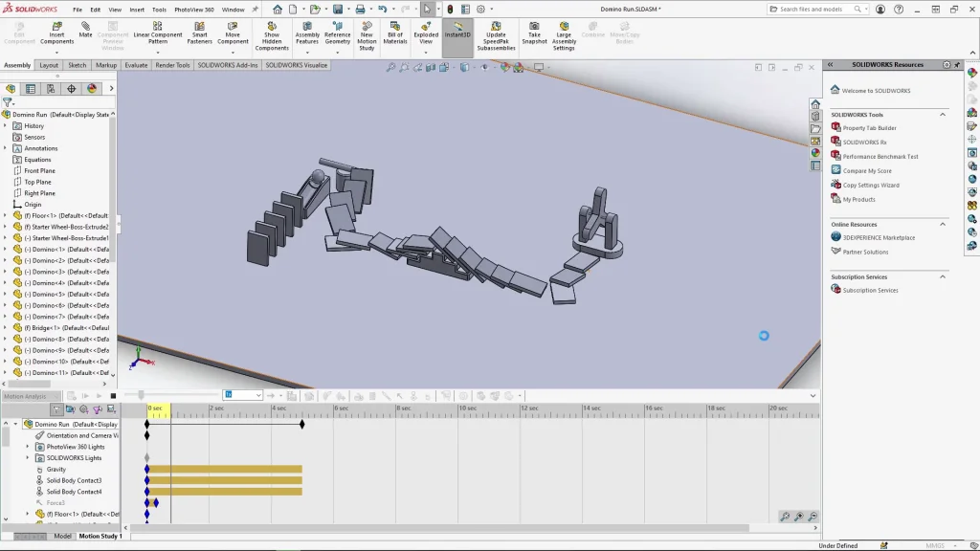Screen dimensions: 980x551
Task: Pin the SOLIDWORKS menu bar
Action: point(256,10)
